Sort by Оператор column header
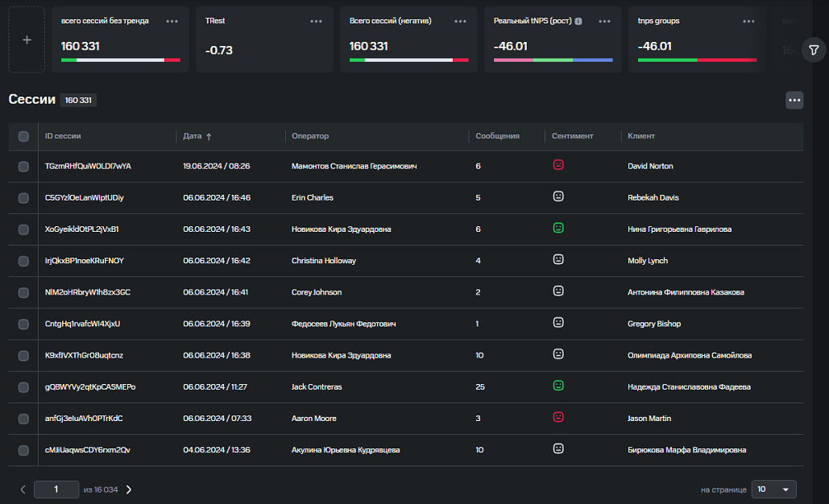 tap(310, 136)
